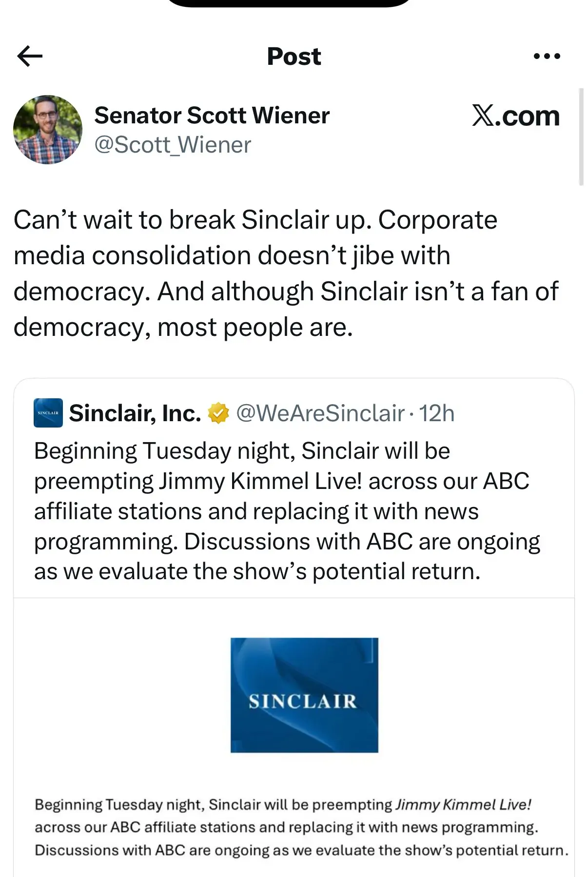This screenshot has height=877, width=588.
Task: Tap the Jimmy Kimmel Live! italic text in image
Action: [x=463, y=804]
